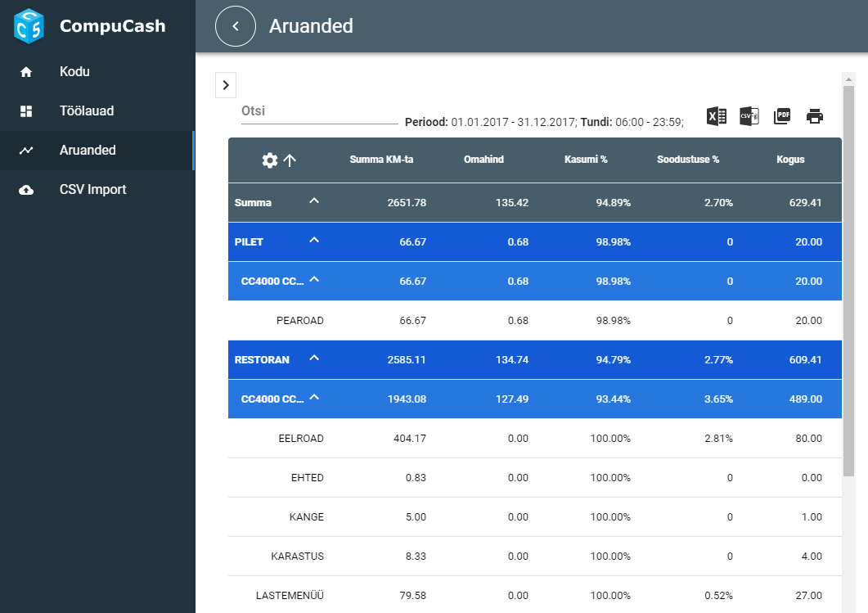This screenshot has height=613, width=868.
Task: Sort by Summa KM-ta column header
Action: click(381, 160)
